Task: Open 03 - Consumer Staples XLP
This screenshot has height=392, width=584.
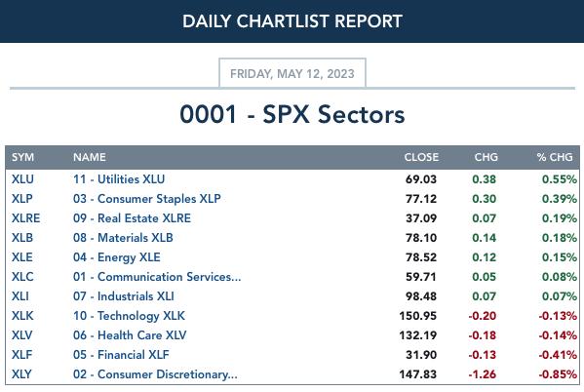Action: pos(147,199)
